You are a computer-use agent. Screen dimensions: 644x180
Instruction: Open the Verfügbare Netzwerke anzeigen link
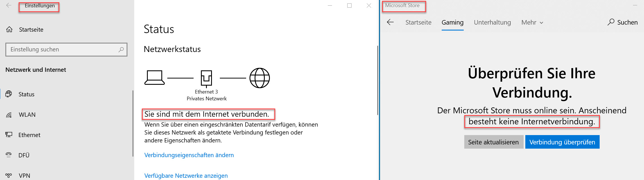tap(186, 176)
